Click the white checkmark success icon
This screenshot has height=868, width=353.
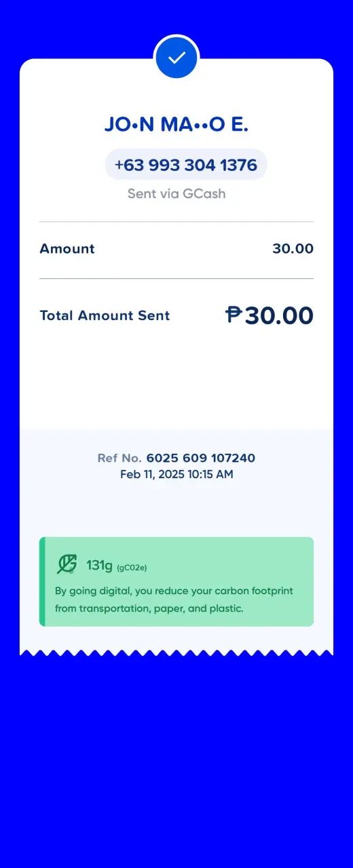(176, 58)
